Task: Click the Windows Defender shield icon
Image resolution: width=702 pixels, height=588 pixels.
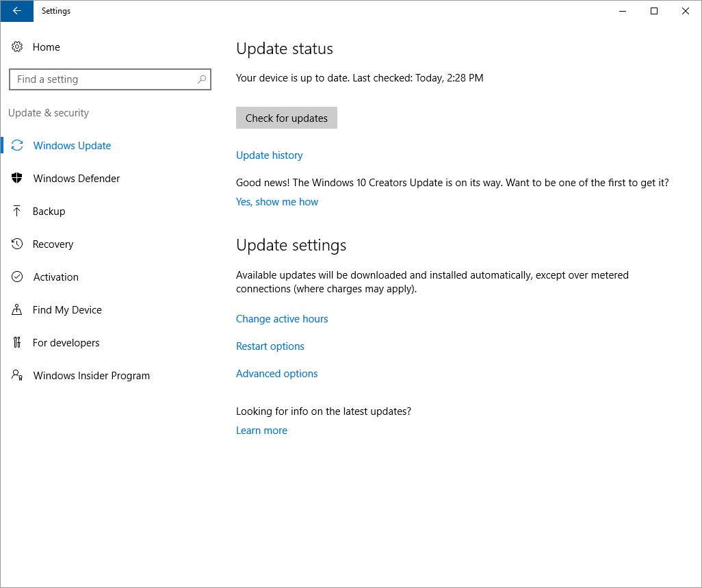Action: click(x=17, y=178)
